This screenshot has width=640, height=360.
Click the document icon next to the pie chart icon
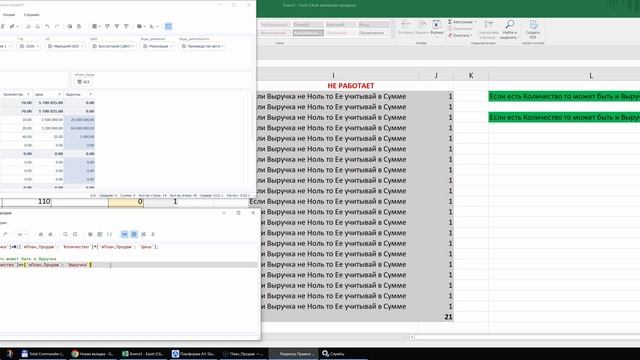[x=79, y=26]
